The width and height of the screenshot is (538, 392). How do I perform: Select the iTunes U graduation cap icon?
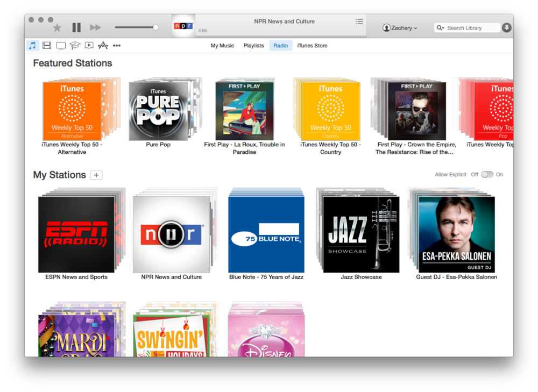tap(75, 45)
